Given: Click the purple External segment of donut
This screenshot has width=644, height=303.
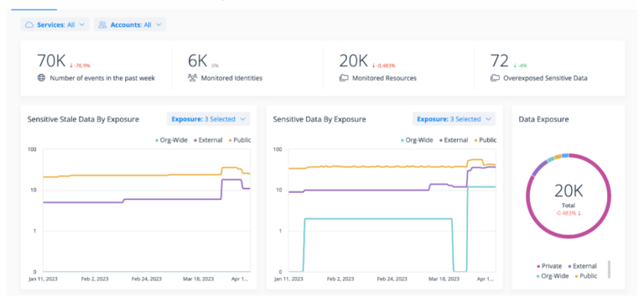Looking at the screenshot, I should click(x=539, y=168).
